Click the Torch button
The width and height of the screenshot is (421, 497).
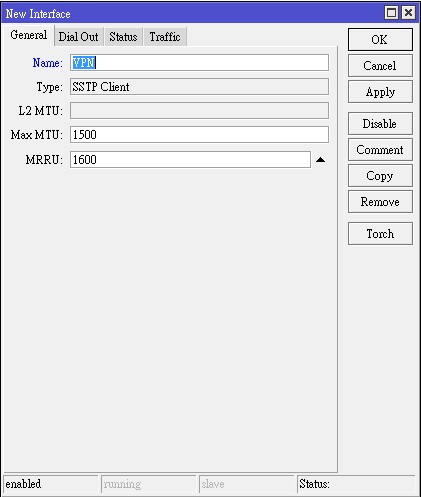click(x=380, y=234)
